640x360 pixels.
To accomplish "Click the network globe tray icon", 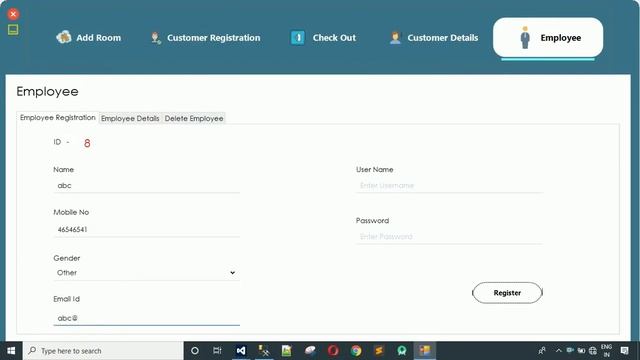I will pyautogui.click(x=593, y=351).
